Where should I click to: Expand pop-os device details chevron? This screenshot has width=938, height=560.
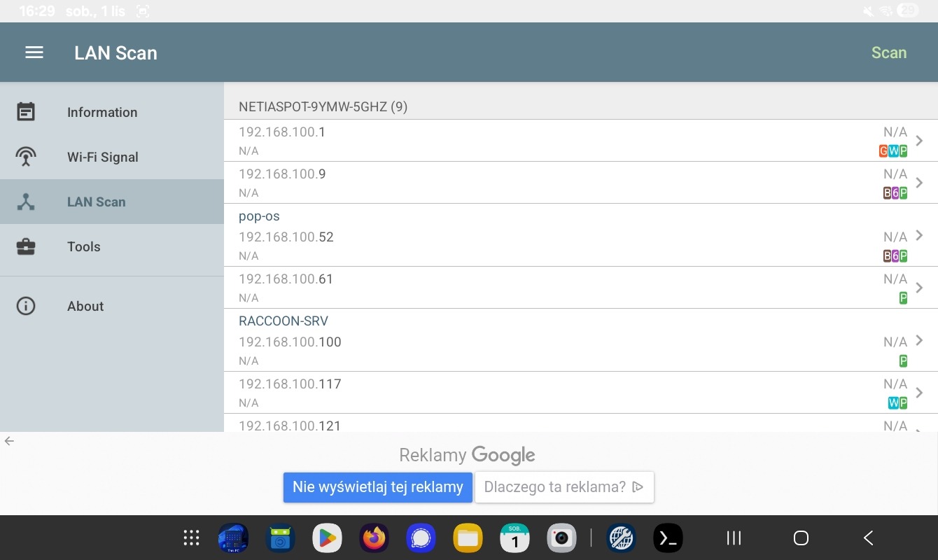[x=919, y=235]
